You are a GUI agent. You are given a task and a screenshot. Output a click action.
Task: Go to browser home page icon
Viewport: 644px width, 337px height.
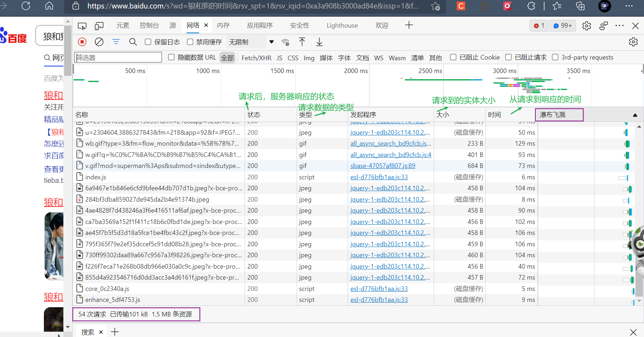click(x=49, y=6)
